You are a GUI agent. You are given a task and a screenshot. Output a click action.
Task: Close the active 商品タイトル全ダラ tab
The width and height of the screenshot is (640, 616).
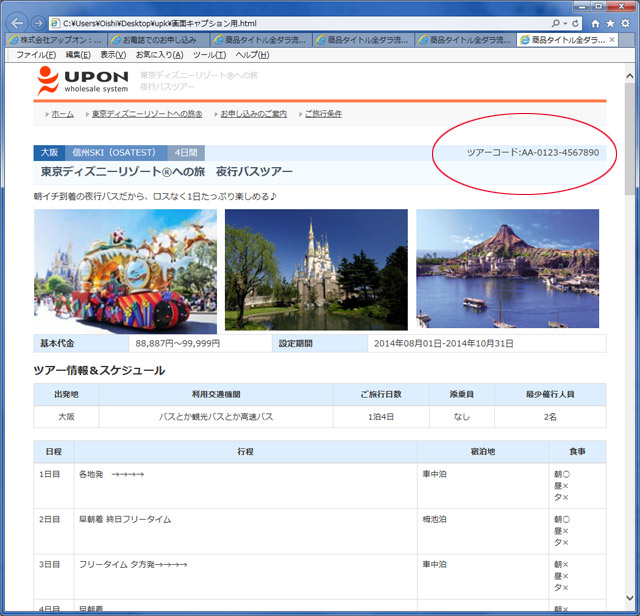pyautogui.click(x=611, y=40)
